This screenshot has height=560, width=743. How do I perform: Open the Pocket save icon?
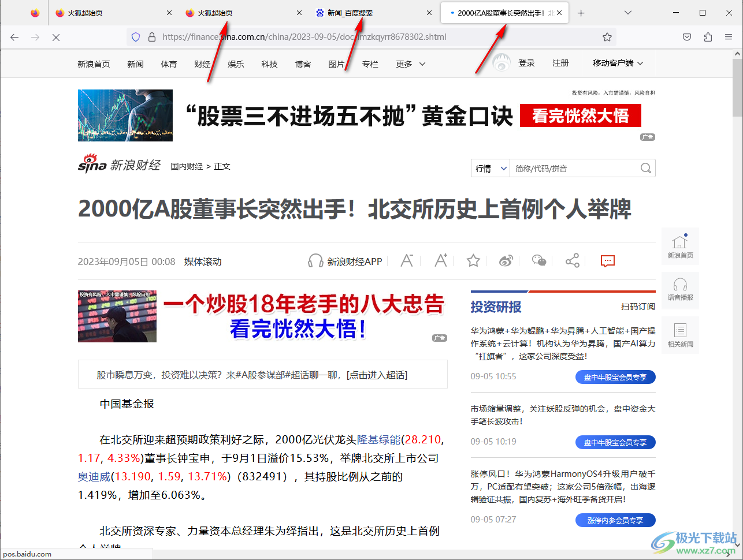click(687, 37)
